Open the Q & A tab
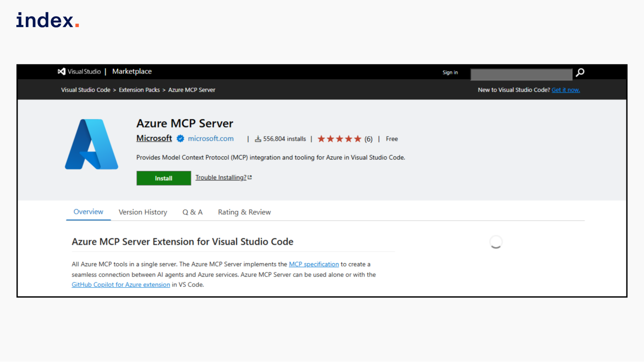Screen dimensions: 644x362 [x=192, y=212]
